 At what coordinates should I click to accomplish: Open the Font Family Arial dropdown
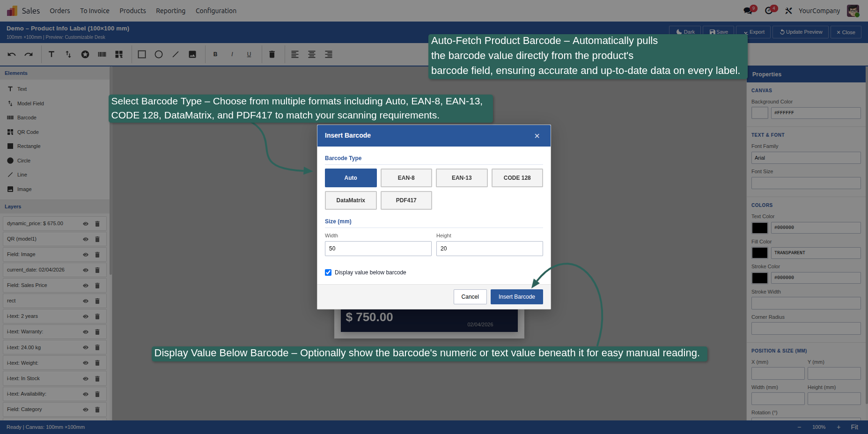[806, 158]
